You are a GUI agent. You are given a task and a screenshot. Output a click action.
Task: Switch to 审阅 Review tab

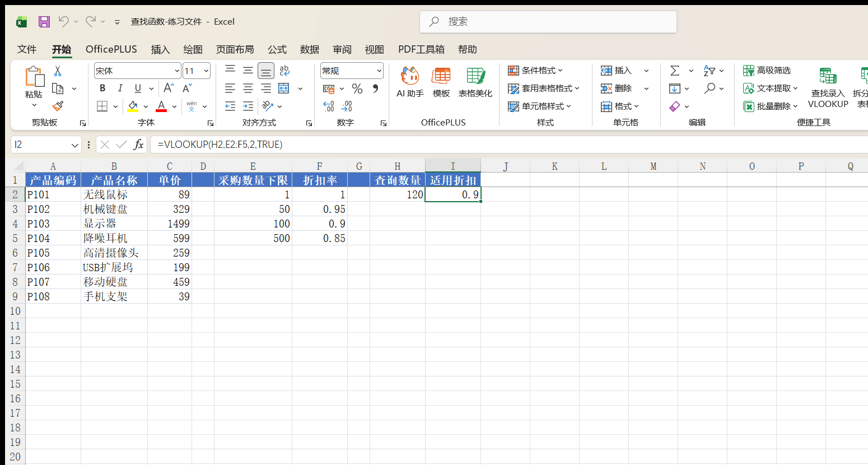342,49
